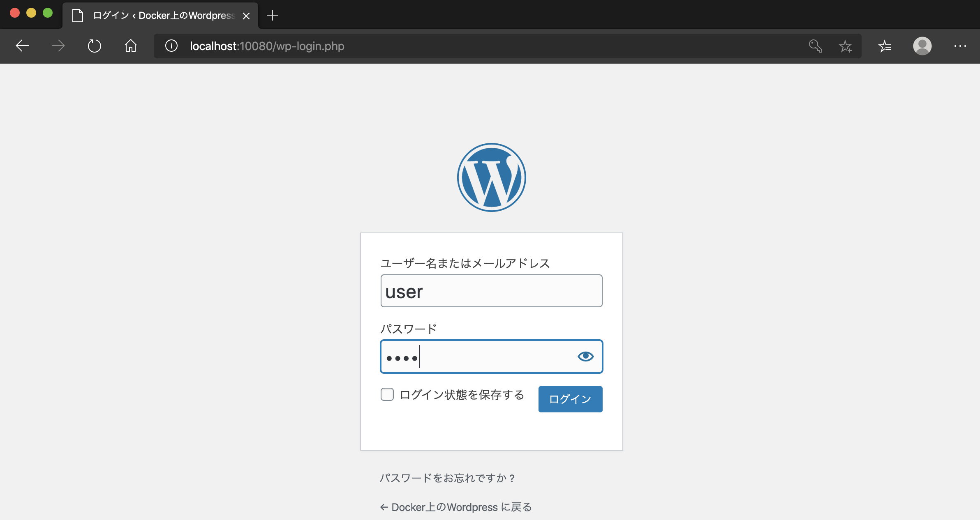Follow Docker上のWordpress に戻る link
The height and width of the screenshot is (520, 980).
click(455, 507)
